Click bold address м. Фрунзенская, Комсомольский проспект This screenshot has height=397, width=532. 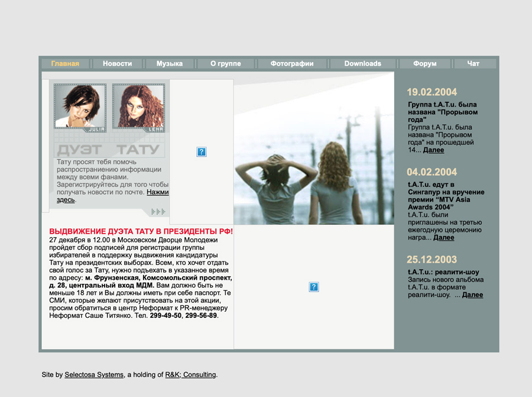click(159, 278)
